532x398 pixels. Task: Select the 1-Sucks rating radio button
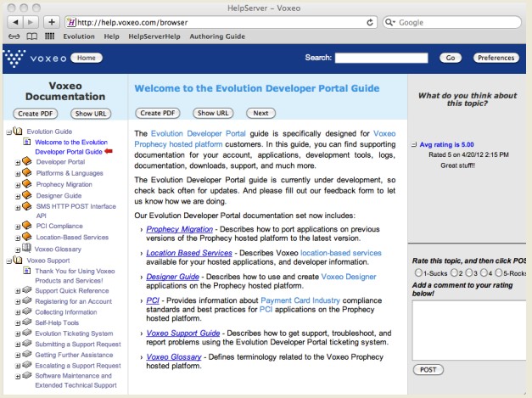click(418, 272)
